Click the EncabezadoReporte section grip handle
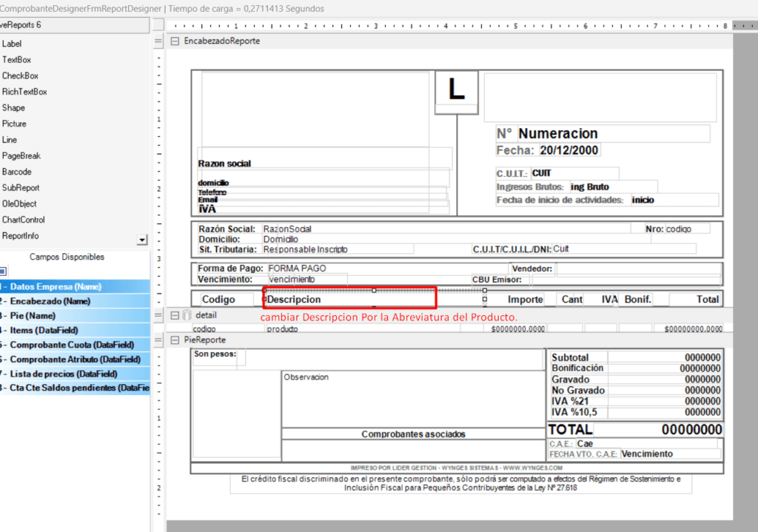The image size is (758, 532). (x=158, y=41)
